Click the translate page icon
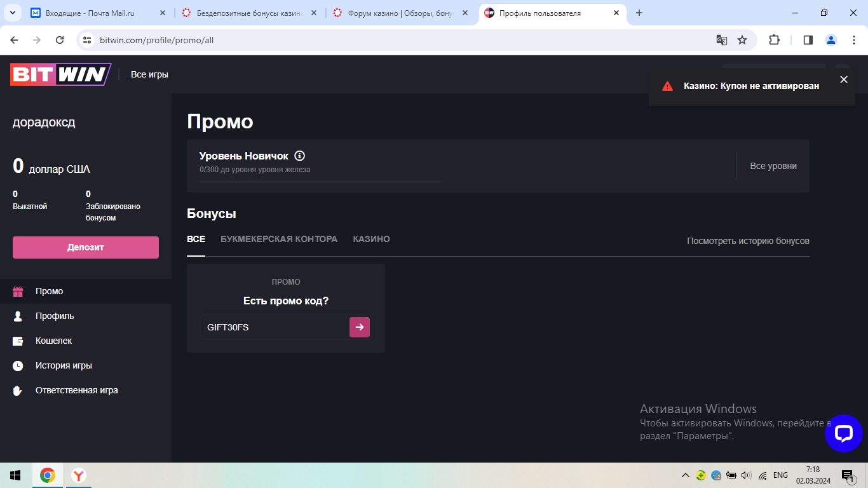Screen dimensions: 868x488 pos(722,40)
